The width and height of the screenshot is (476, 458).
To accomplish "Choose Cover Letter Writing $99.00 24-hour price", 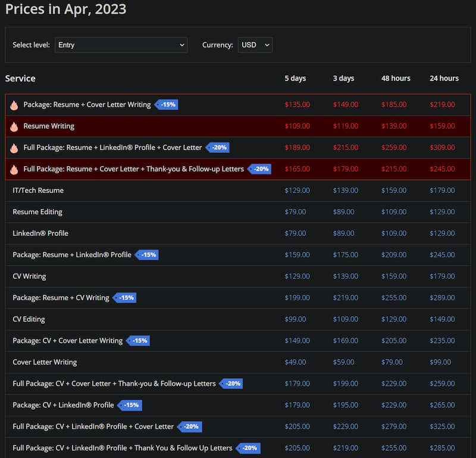I will pyautogui.click(x=440, y=362).
